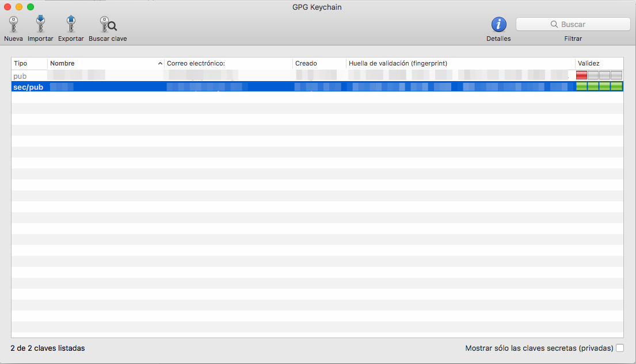Select the Exportar key icon
This screenshot has height=364, width=636.
click(x=71, y=24)
